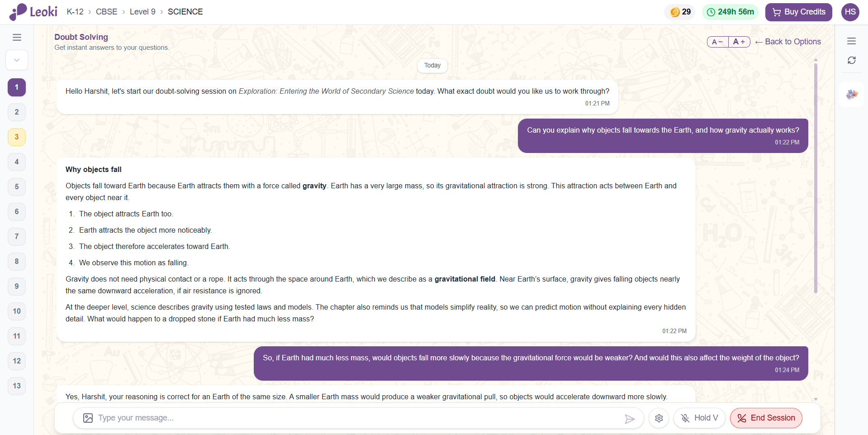Click the Leoki logo
The image size is (868, 435).
pos(33,12)
